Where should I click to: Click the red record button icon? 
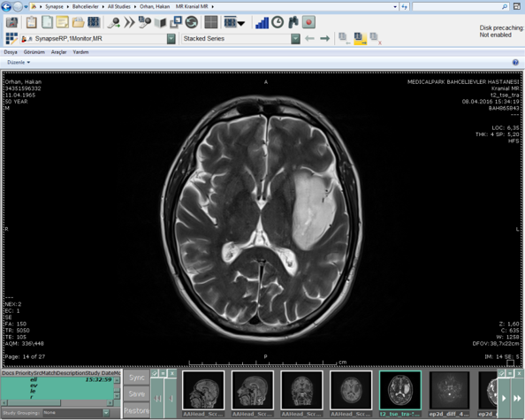tap(308, 22)
